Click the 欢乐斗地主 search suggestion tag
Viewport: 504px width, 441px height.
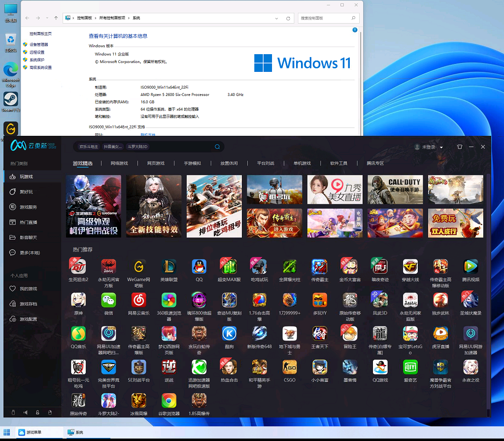point(89,147)
